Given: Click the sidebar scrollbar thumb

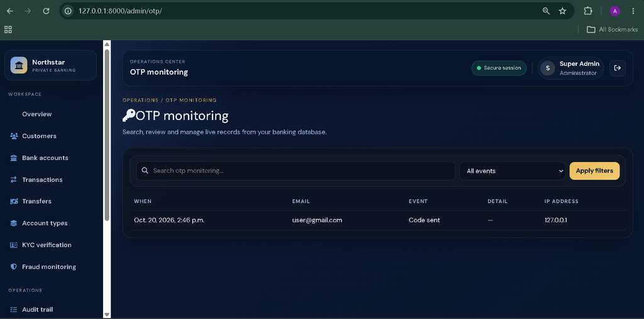Looking at the screenshot, I should [107, 135].
